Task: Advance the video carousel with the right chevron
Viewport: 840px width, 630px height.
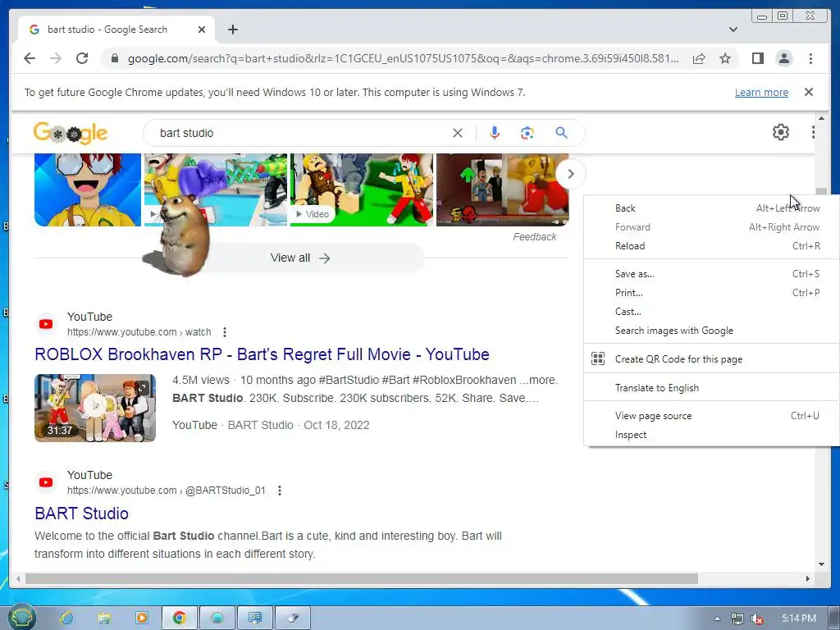Action: [571, 174]
